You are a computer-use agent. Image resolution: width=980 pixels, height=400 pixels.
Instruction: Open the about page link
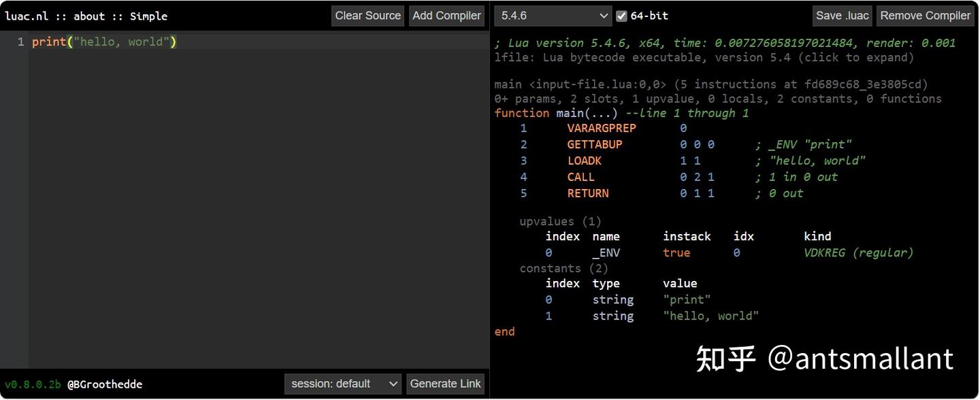click(x=88, y=16)
